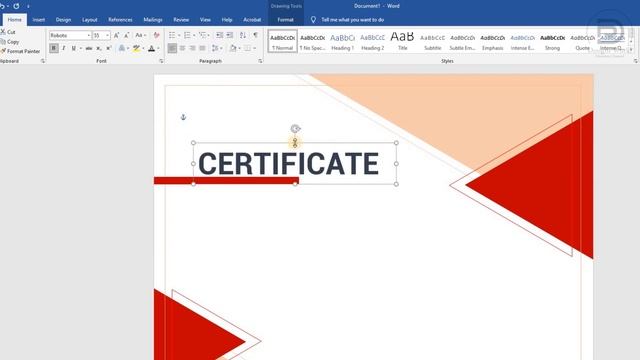Screen dimensions: 640x360
Task: Click the Sort icon
Action: click(x=243, y=35)
